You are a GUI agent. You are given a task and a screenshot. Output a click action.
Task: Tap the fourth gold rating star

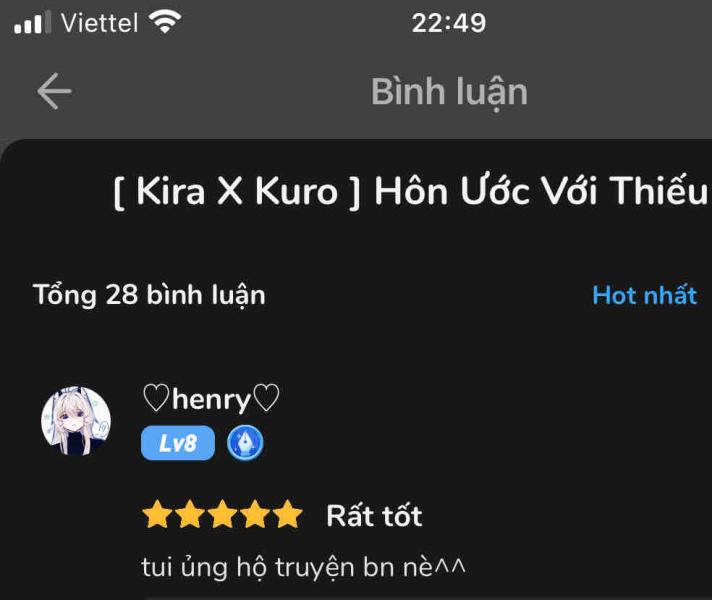tap(255, 515)
